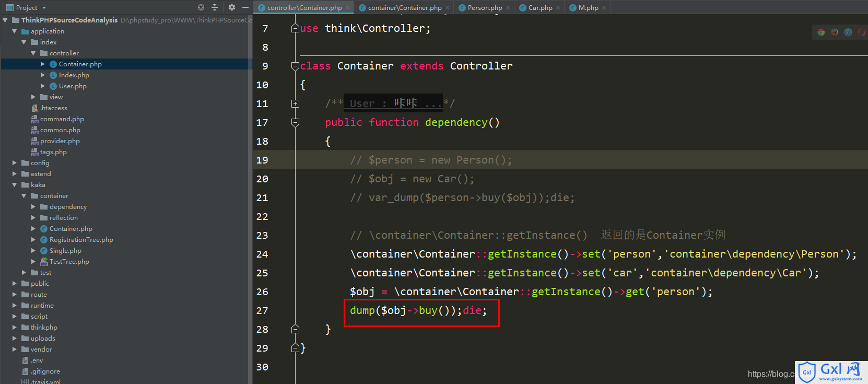Switch to M.php tab
The width and height of the screenshot is (868, 384).
coord(588,8)
